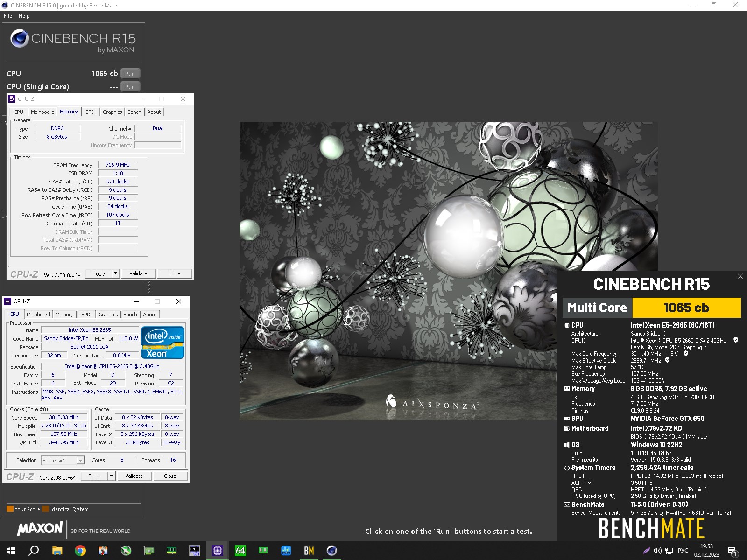Select Bench tab in upper CPU-Z window
The image size is (747, 560).
click(x=134, y=112)
